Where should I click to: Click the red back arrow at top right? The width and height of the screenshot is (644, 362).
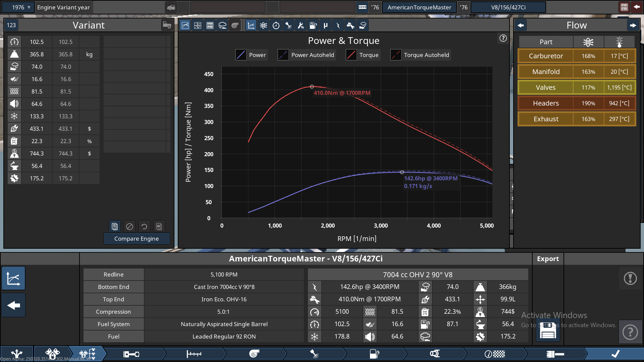636,7
